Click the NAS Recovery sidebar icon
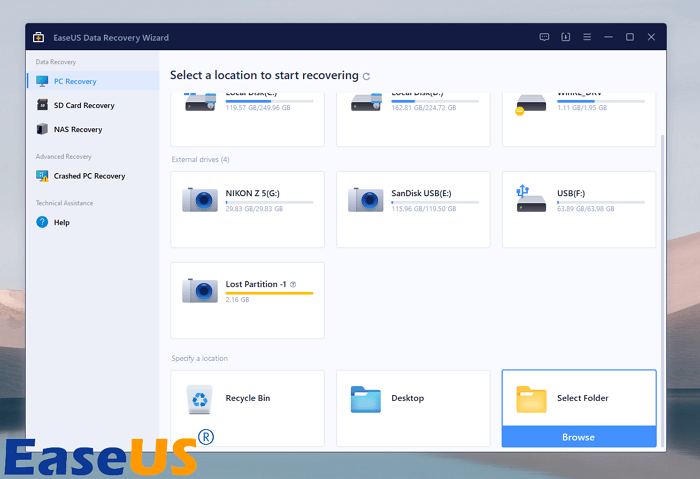This screenshot has height=479, width=700. (43, 129)
